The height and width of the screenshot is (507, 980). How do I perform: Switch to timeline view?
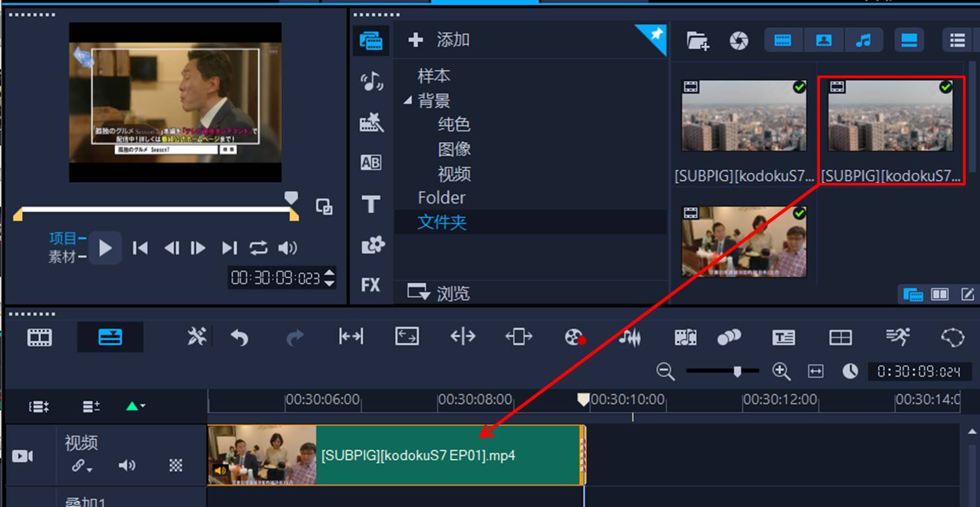coord(110,337)
